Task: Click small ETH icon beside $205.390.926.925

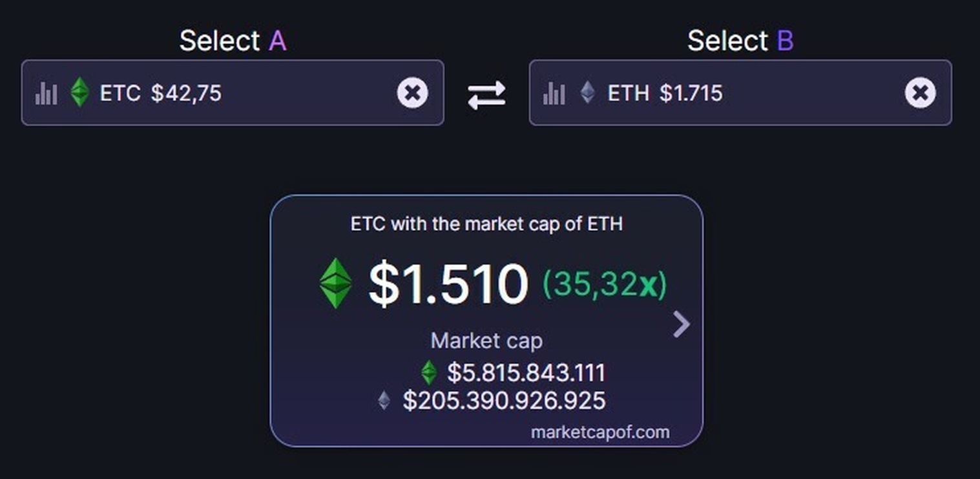Action: pyautogui.click(x=384, y=401)
